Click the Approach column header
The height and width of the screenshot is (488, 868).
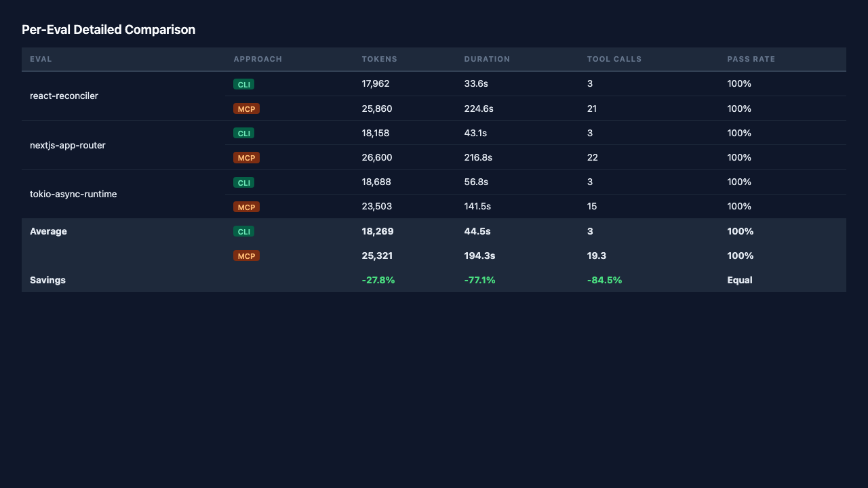click(258, 59)
